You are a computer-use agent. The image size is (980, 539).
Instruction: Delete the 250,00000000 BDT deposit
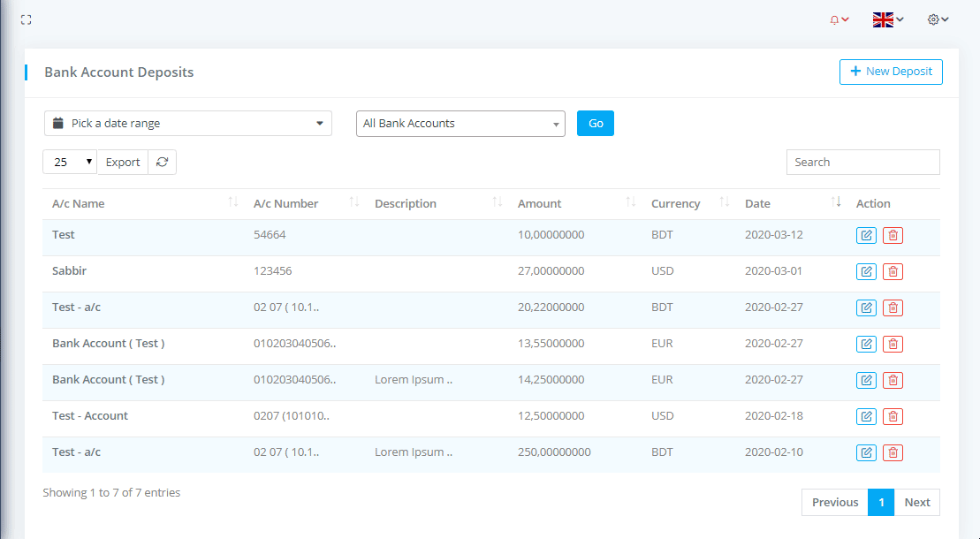(893, 452)
